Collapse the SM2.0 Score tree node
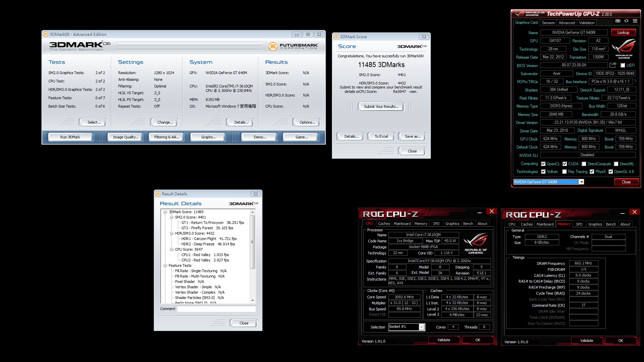The height and width of the screenshot is (362, 644). [x=171, y=217]
